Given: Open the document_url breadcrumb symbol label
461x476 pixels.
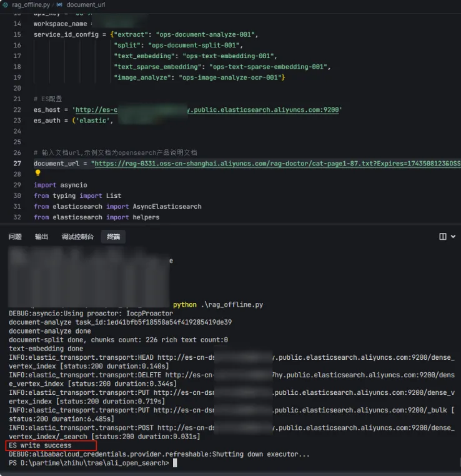Looking at the screenshot, I should (x=86, y=4).
